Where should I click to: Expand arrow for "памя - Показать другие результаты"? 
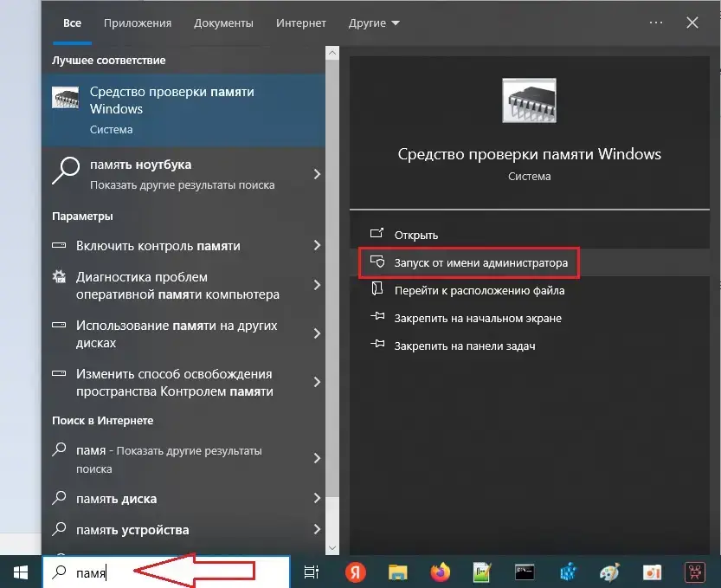pyautogui.click(x=317, y=458)
